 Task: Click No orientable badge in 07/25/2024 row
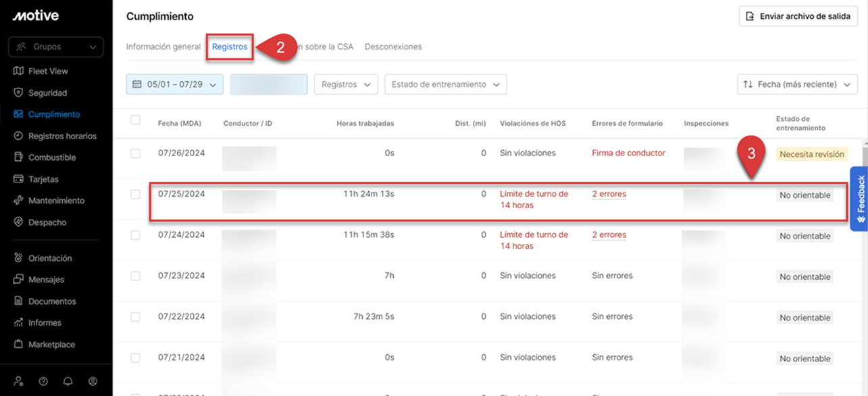pyautogui.click(x=805, y=195)
